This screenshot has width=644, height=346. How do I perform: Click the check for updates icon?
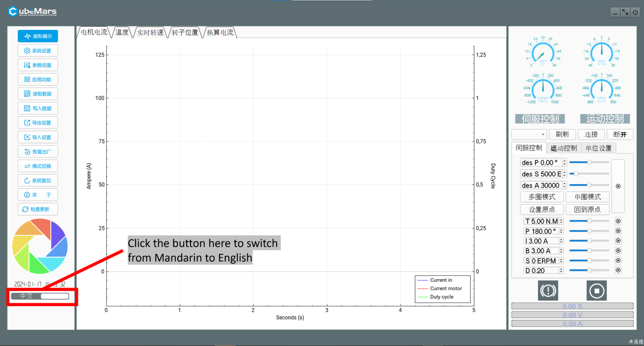(25, 209)
